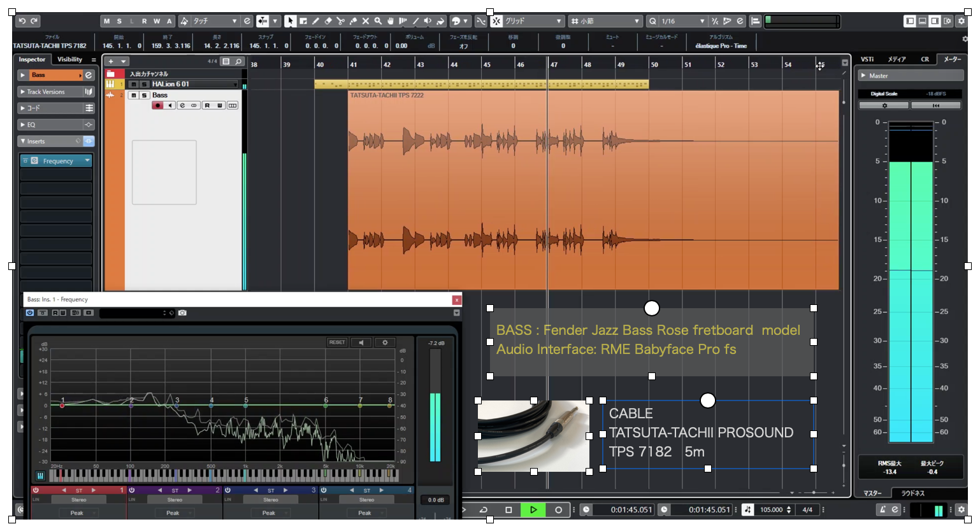The width and height of the screenshot is (980, 531).
Task: Click the speaker listen icon in Frequency plugin
Action: tap(361, 343)
